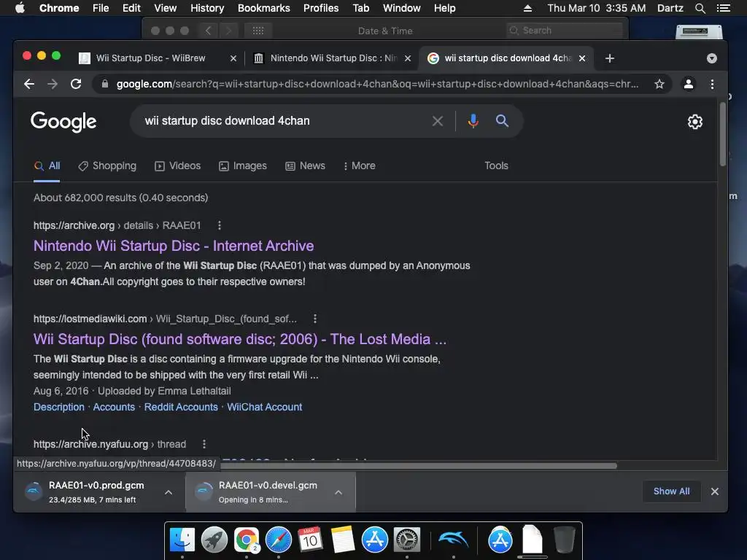
Task: Open System Preferences from the Dock
Action: (x=407, y=540)
